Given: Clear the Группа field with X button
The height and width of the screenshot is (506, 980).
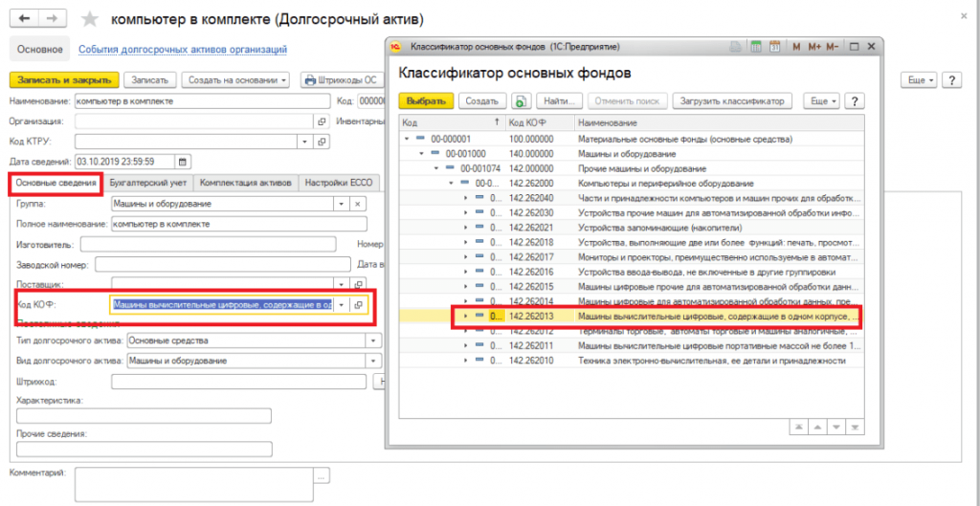Looking at the screenshot, I should click(358, 204).
